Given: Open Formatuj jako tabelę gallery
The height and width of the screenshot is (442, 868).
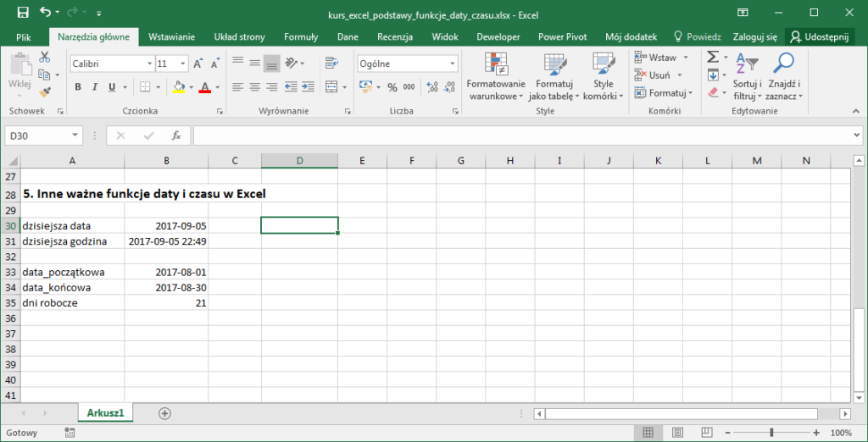Looking at the screenshot, I should (554, 77).
